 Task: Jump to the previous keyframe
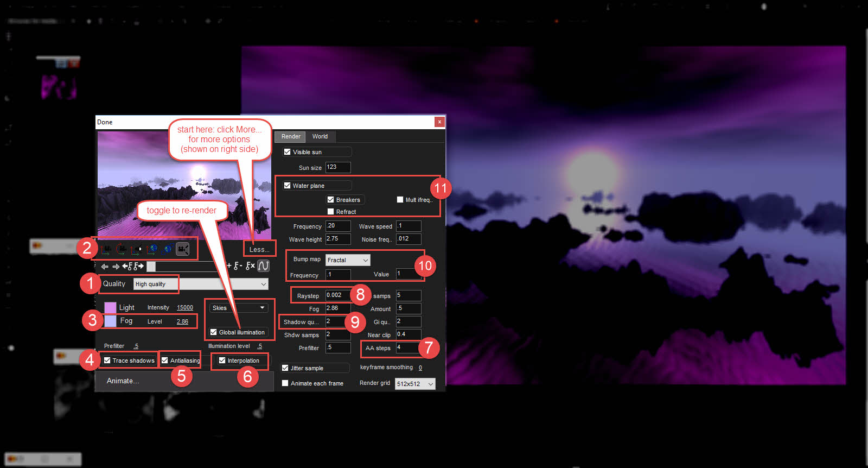(x=126, y=266)
